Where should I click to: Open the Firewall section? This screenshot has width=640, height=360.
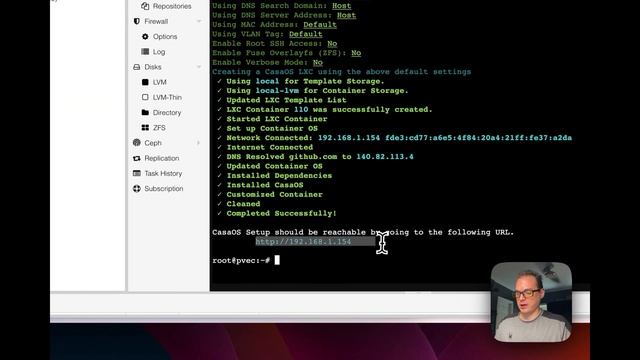tap(156, 21)
